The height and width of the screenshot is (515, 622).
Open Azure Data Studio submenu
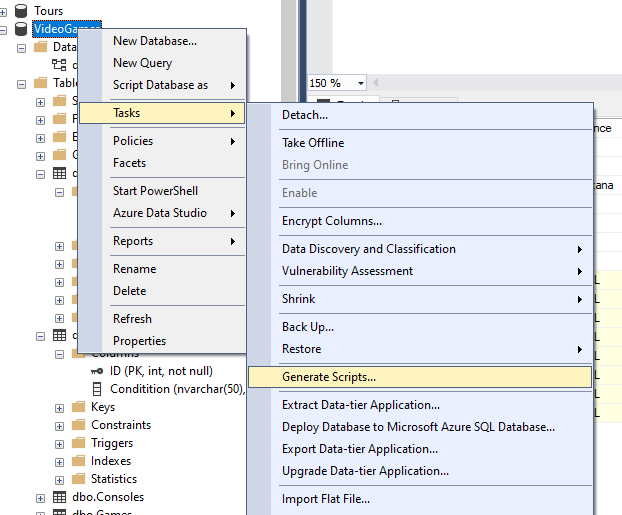tap(163, 213)
